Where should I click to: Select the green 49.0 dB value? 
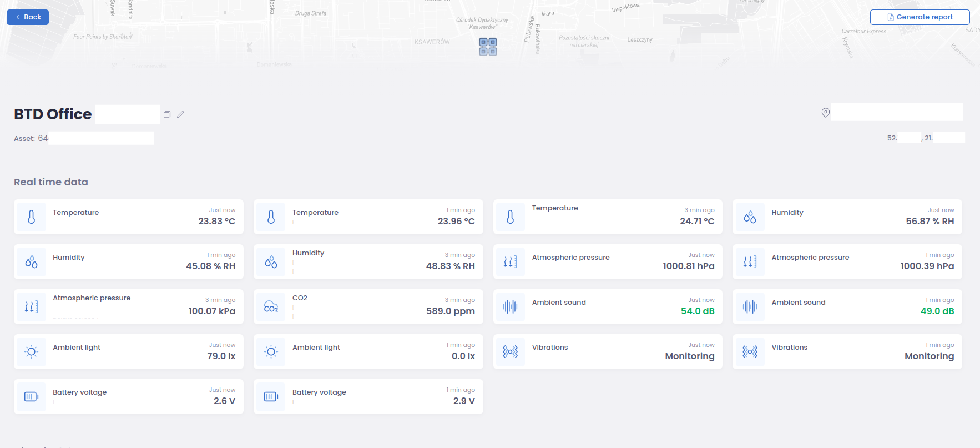[937, 311]
